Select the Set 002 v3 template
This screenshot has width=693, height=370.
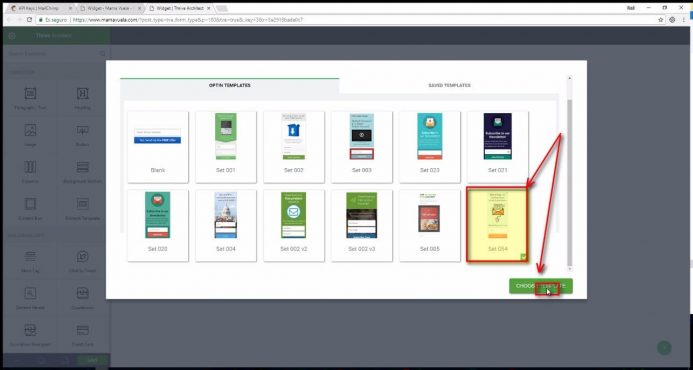362,225
